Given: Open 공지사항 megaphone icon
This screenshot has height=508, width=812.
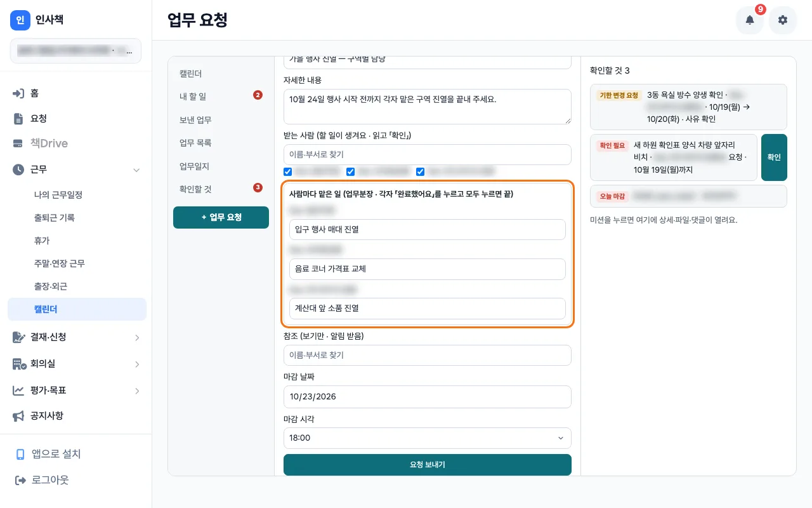Looking at the screenshot, I should 18,416.
